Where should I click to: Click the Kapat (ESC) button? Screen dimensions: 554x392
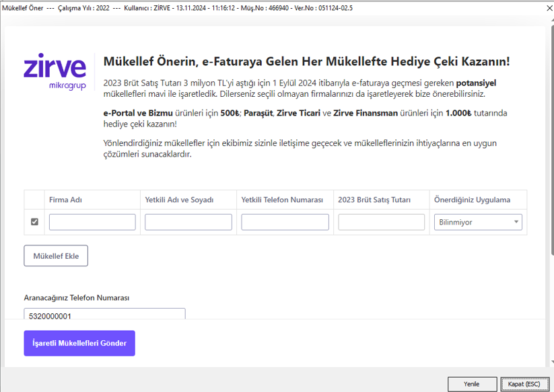pos(524,384)
